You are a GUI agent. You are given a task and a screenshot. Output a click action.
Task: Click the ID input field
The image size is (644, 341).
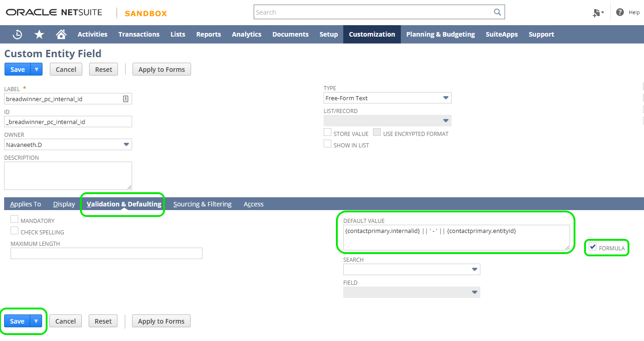(68, 121)
